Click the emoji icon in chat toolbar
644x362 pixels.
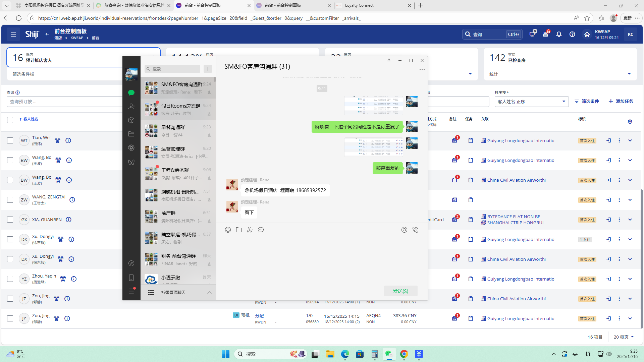pyautogui.click(x=228, y=230)
